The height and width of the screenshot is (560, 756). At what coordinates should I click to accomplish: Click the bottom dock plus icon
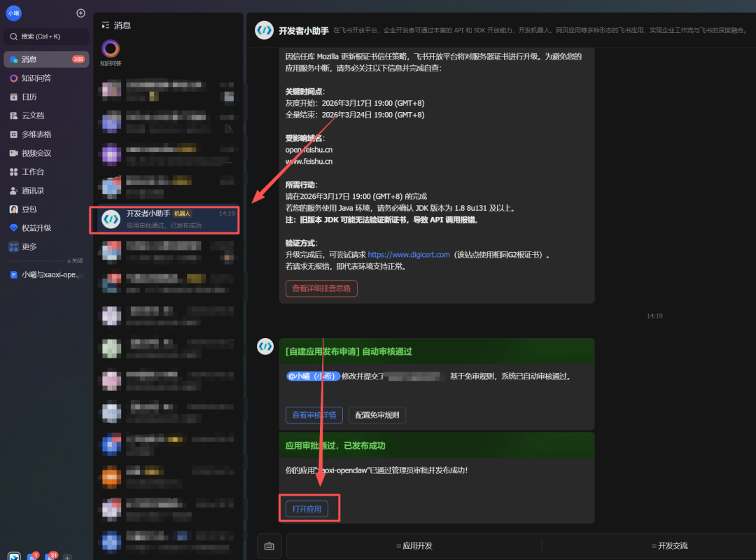pos(67,556)
